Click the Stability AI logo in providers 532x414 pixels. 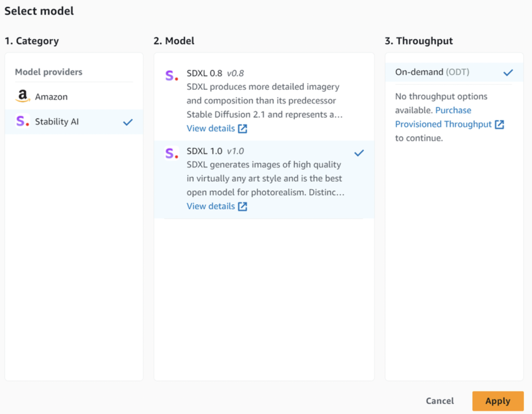coord(23,121)
